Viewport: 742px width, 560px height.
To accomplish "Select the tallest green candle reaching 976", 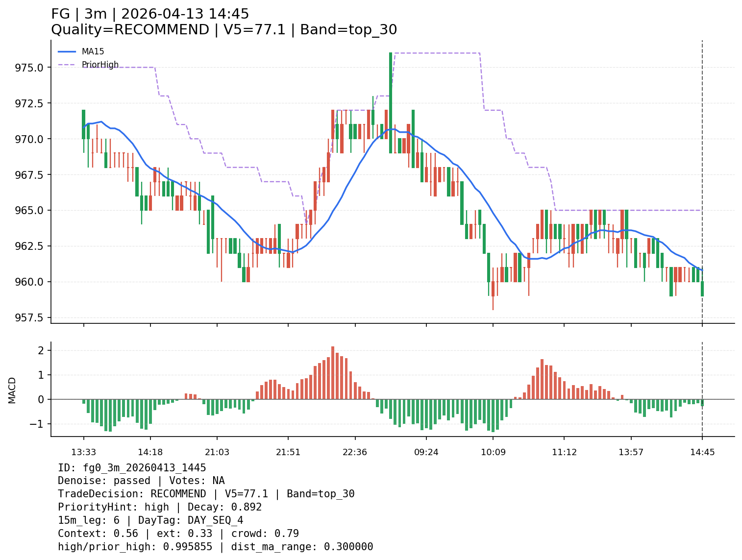I will point(391,103).
